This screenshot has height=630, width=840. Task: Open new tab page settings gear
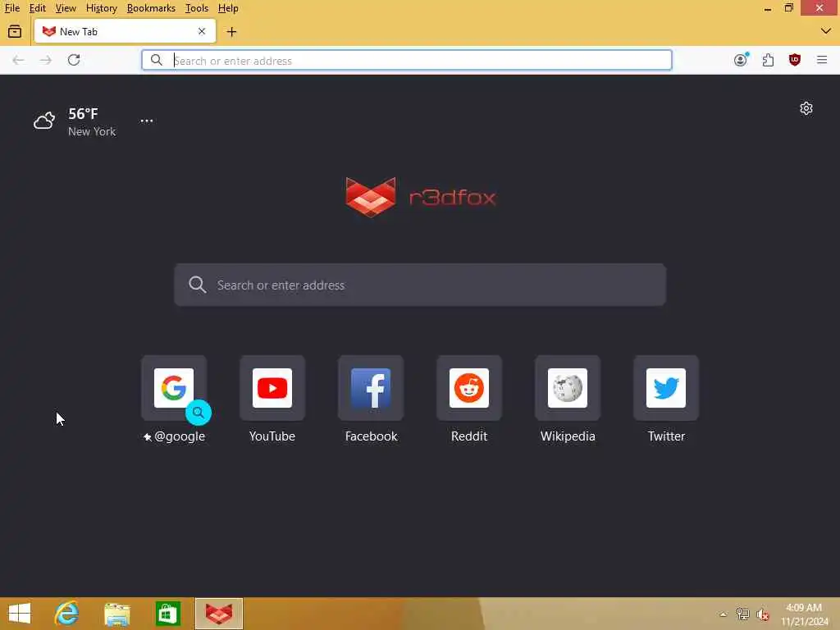(x=806, y=109)
